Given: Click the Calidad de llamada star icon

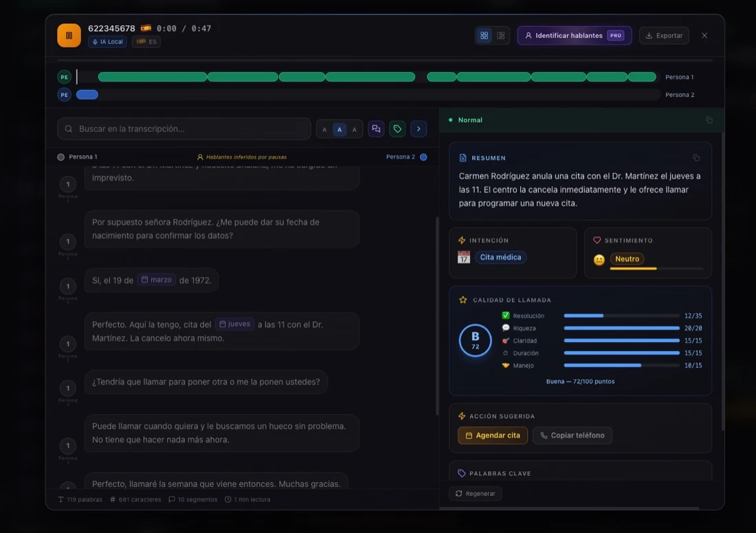Looking at the screenshot, I should click(x=463, y=299).
